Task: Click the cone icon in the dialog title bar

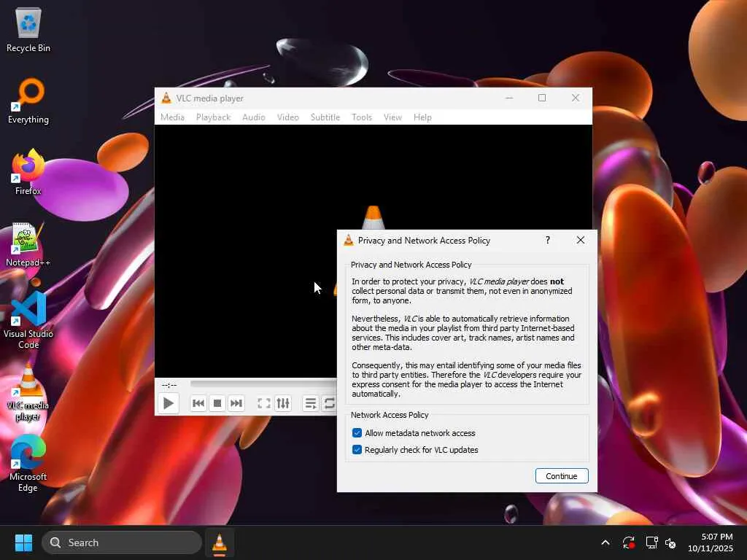Action: click(349, 240)
